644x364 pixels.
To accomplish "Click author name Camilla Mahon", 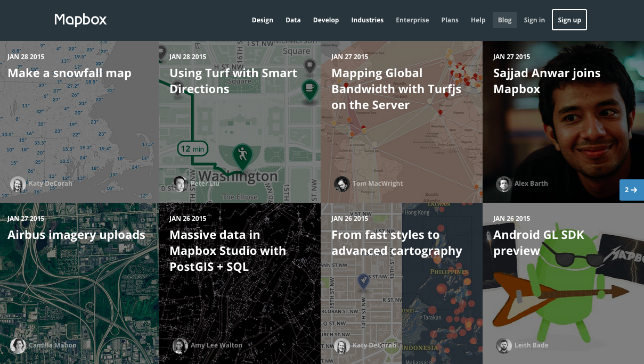I will point(53,345).
